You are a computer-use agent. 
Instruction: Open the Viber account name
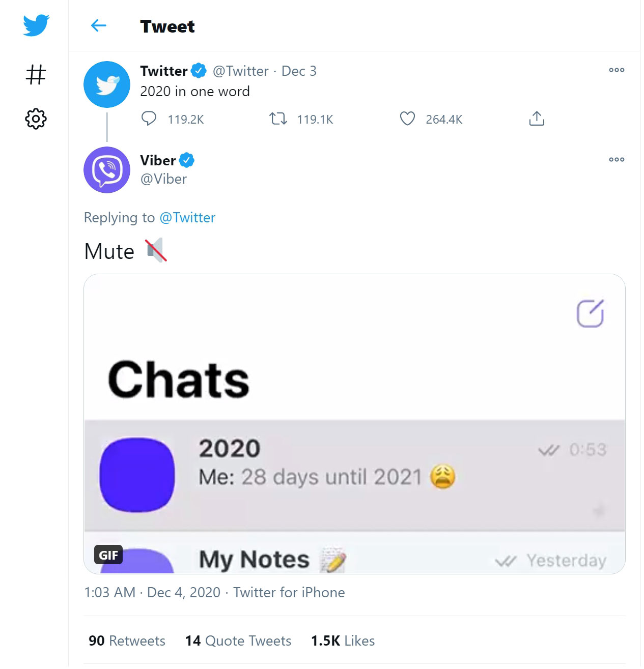pos(158,161)
